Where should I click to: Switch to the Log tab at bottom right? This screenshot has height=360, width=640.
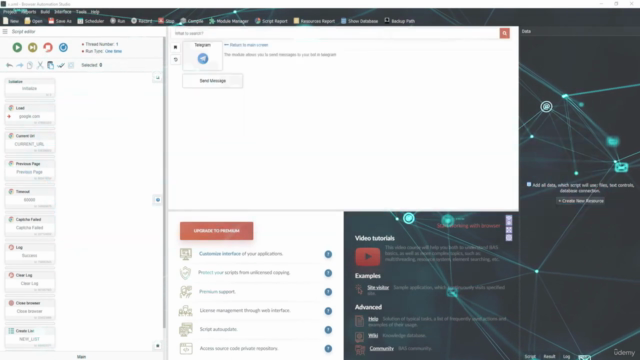(567, 357)
